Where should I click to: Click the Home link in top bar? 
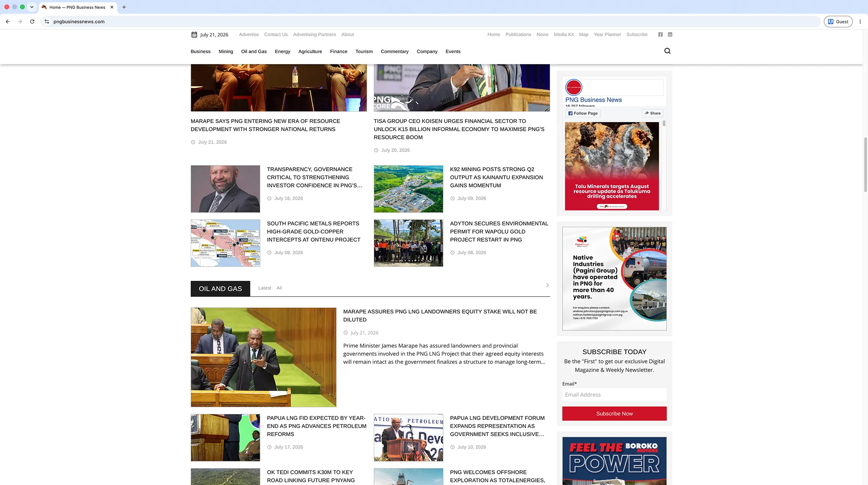(493, 35)
